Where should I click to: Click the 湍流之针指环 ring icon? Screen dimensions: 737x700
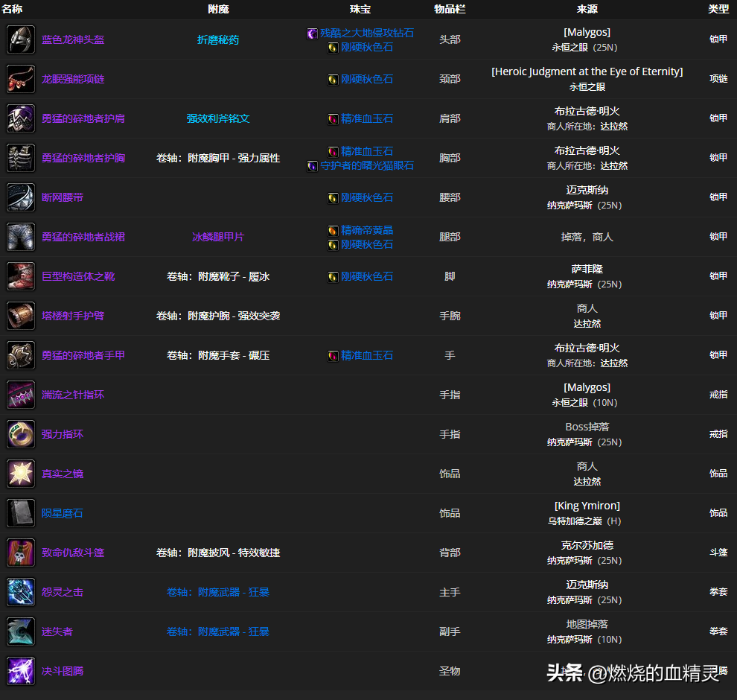click(x=21, y=395)
